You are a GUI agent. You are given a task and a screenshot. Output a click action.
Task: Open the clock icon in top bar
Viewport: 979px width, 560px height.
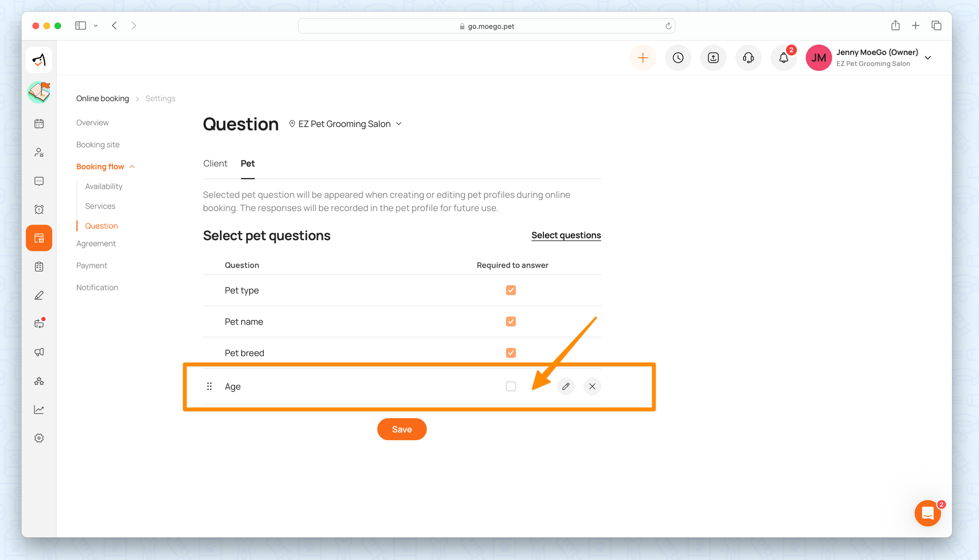pyautogui.click(x=678, y=58)
